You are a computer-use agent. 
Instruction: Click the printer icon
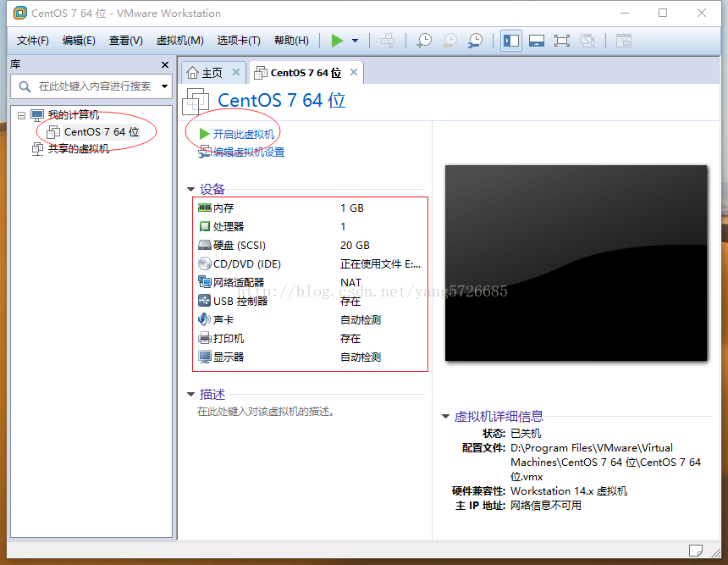(205, 338)
